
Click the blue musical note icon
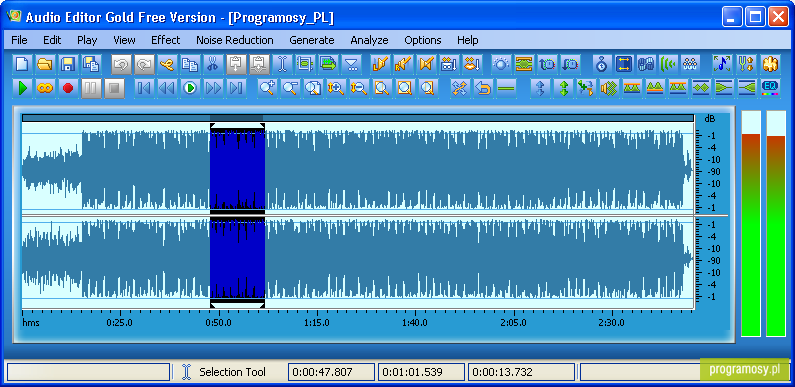click(x=721, y=64)
